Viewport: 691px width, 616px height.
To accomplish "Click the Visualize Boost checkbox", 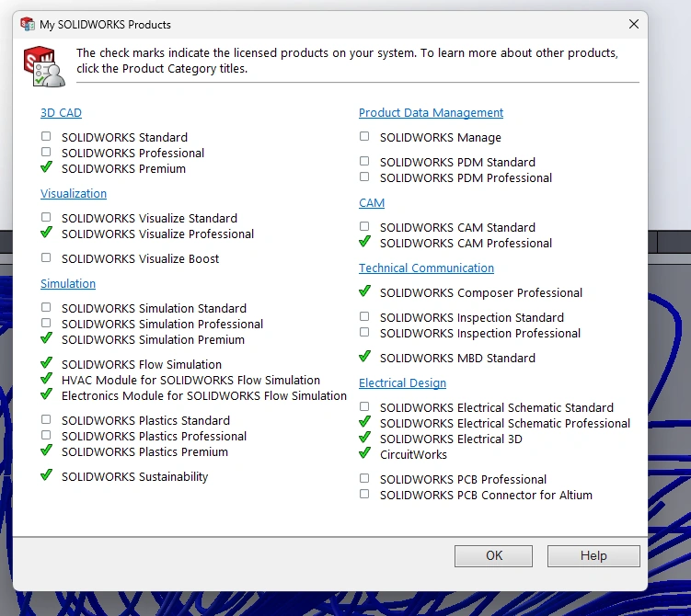I will point(46,257).
